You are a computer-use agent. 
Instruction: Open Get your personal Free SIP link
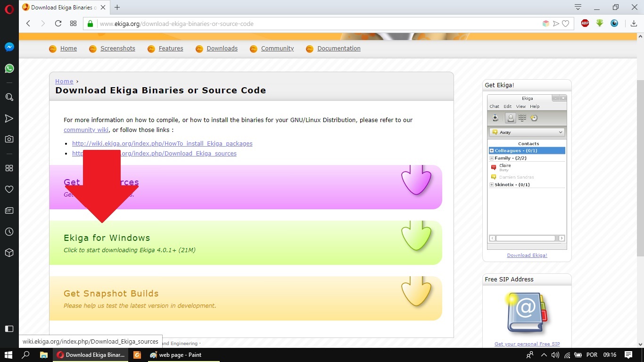pyautogui.click(x=527, y=344)
